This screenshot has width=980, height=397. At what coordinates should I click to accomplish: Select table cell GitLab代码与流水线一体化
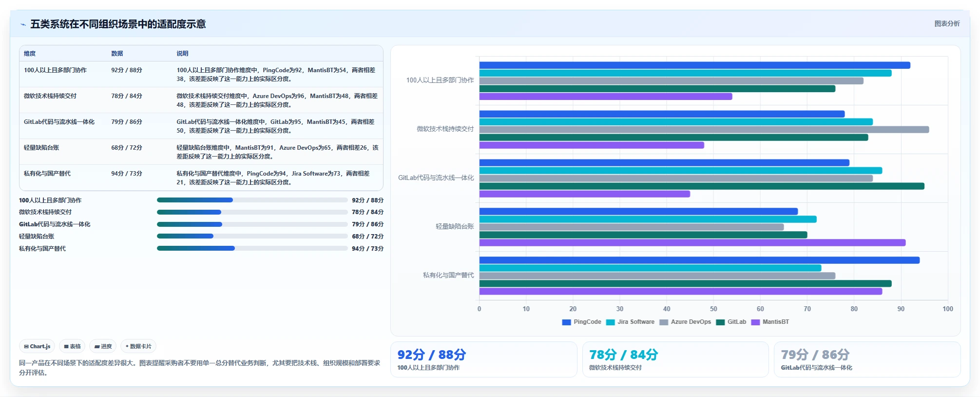tap(59, 122)
